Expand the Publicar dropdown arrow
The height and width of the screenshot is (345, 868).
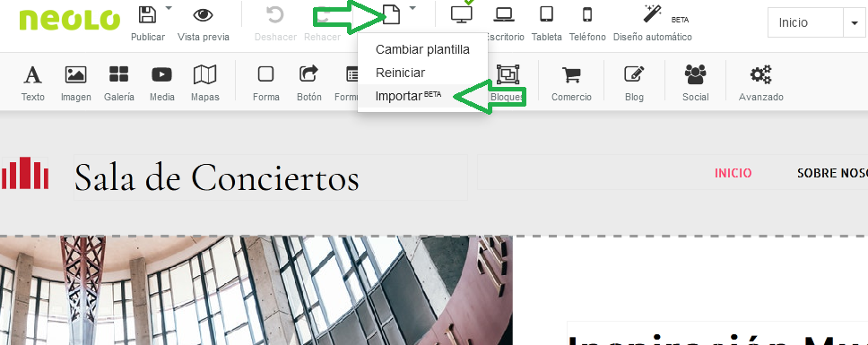point(169,8)
